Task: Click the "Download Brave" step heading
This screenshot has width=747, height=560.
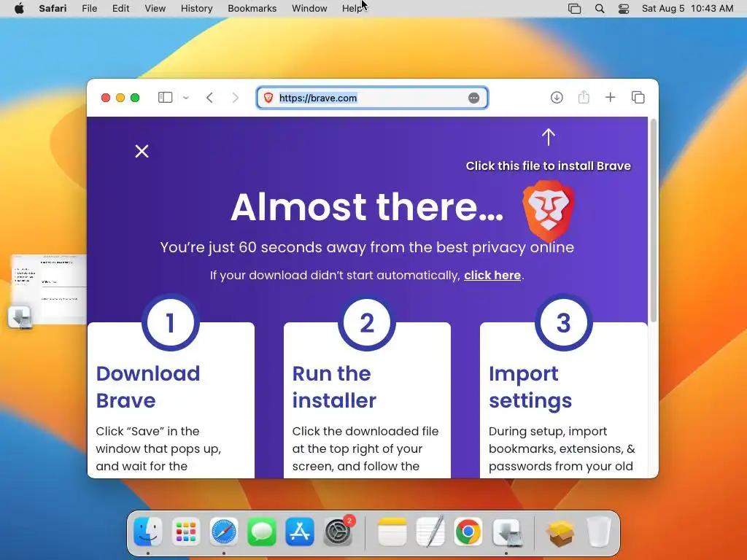Action: click(148, 386)
